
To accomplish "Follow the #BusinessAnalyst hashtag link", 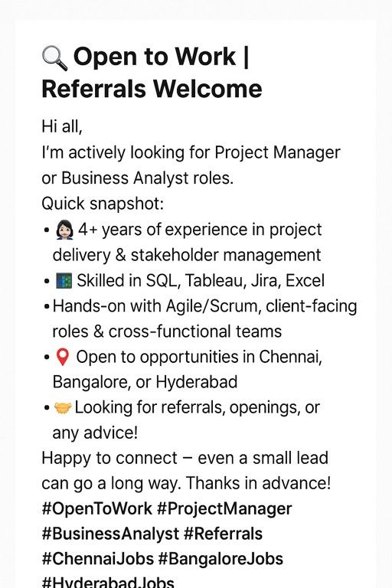I will click(110, 534).
